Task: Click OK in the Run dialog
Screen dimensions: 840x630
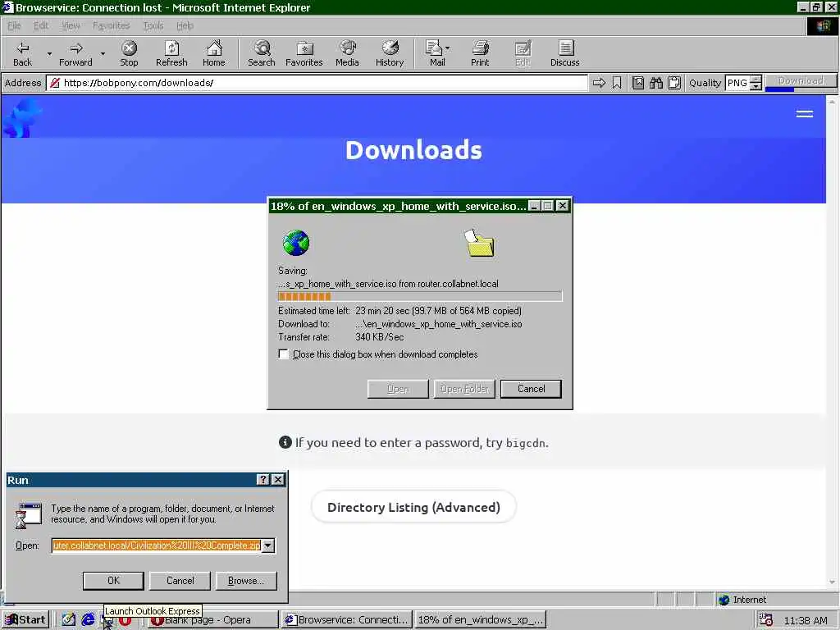Action: (113, 581)
